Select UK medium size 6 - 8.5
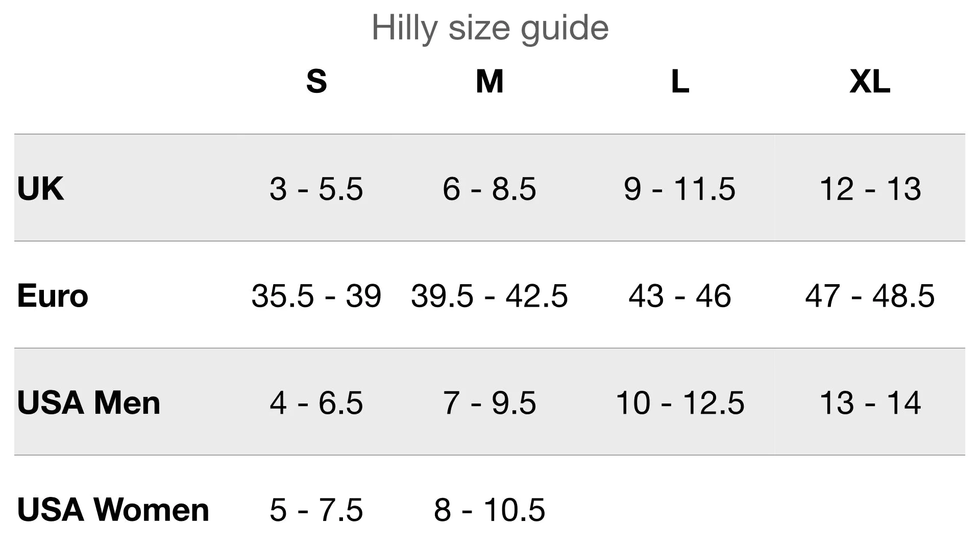 click(489, 189)
